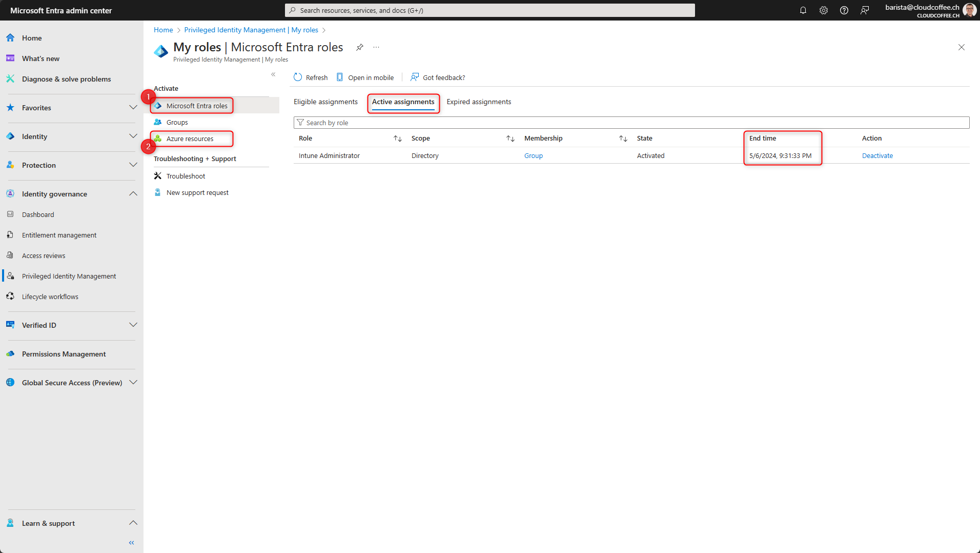The image size is (980, 553).
Task: Click the Directory scope cell
Action: click(x=424, y=156)
